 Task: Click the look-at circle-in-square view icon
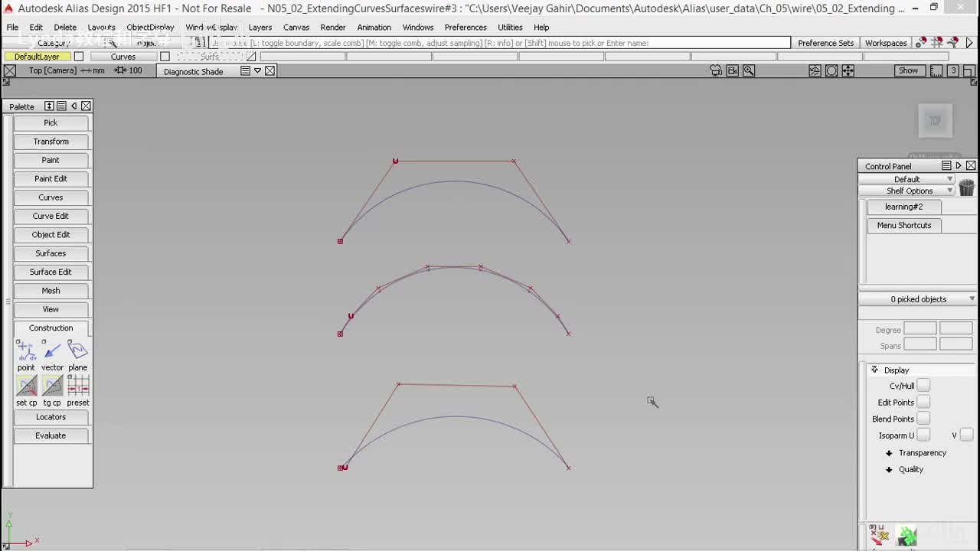[x=831, y=70]
